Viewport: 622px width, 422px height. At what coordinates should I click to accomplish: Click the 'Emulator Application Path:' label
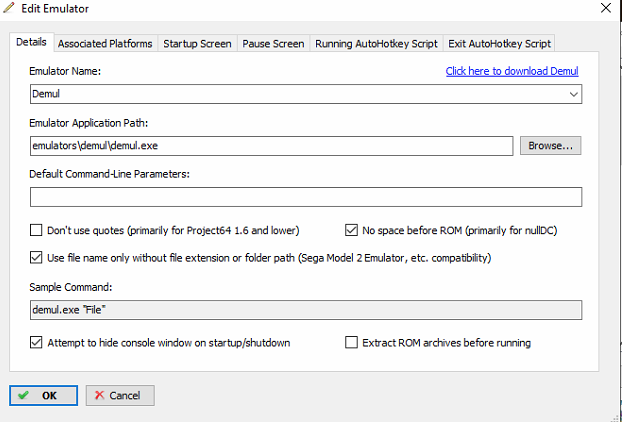point(89,123)
